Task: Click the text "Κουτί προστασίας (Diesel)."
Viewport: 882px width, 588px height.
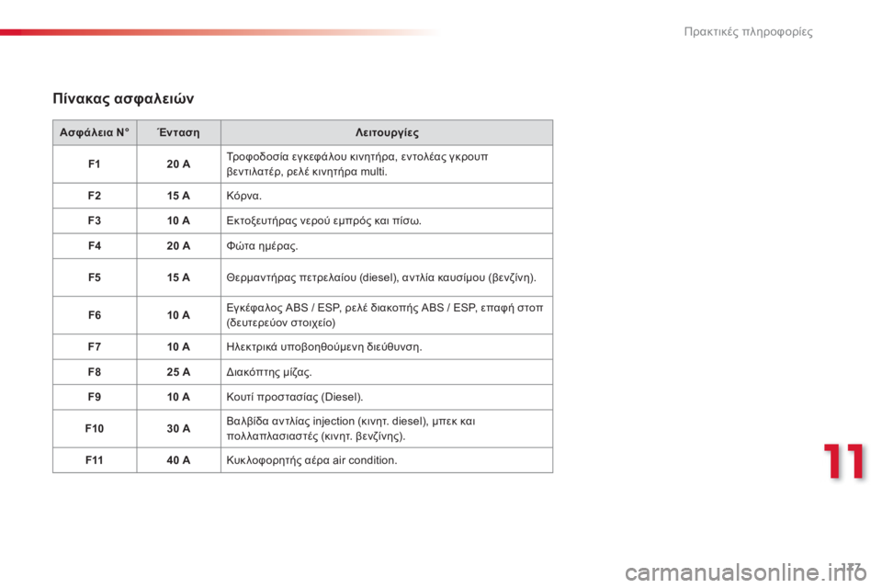Action: tap(295, 397)
